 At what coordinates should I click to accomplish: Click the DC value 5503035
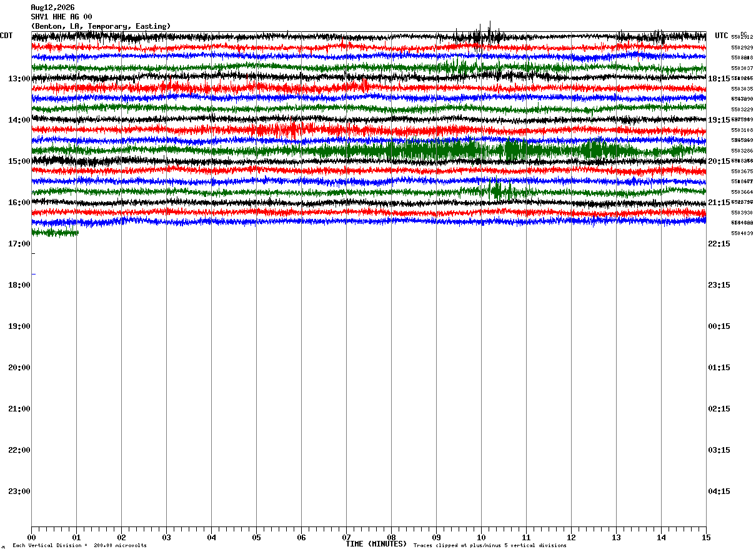pyautogui.click(x=742, y=89)
